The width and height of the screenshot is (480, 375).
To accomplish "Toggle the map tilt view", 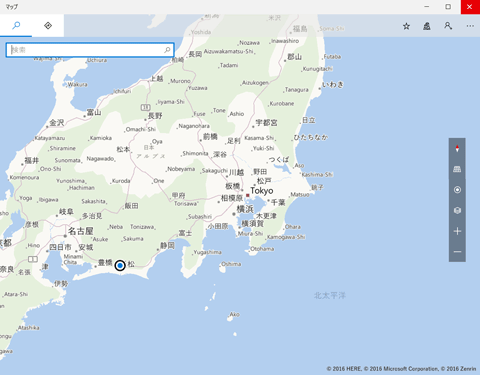I will pos(457,169).
